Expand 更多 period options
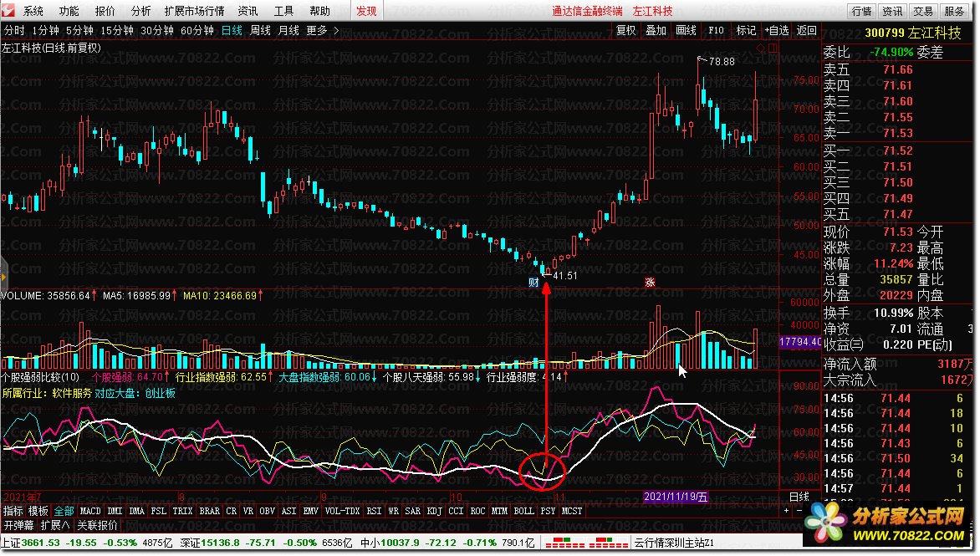The image size is (980, 556). coord(322,30)
